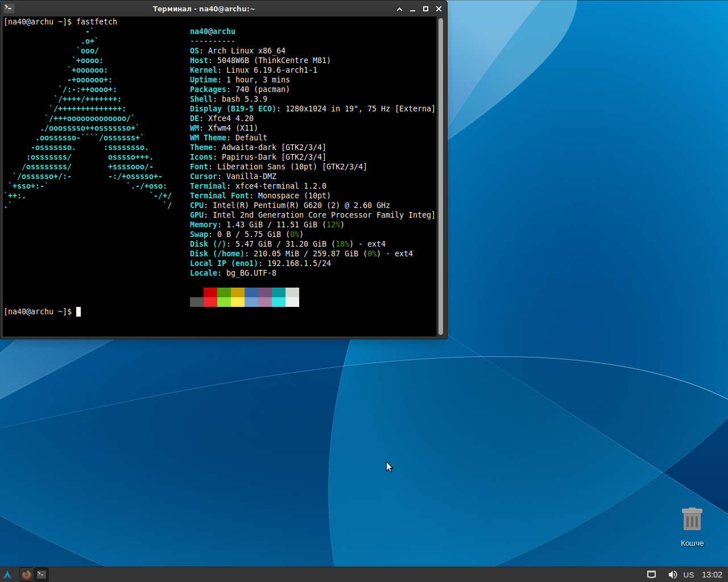Viewport: 728px width, 582px height.
Task: Open the terminal window menu icon
Action: pyautogui.click(x=9, y=9)
